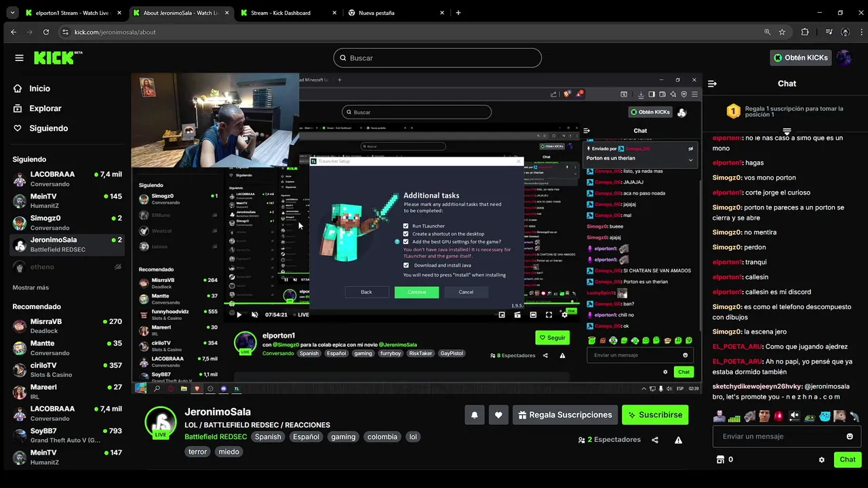Open Explorar in sidebar

(37, 108)
